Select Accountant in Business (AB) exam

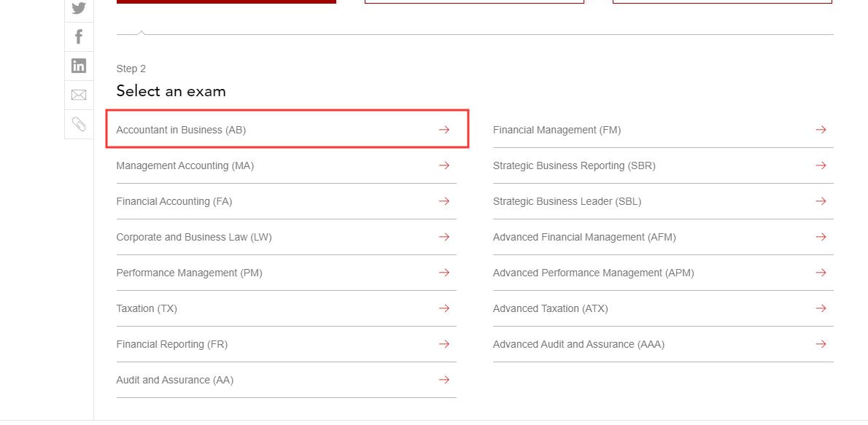click(181, 130)
